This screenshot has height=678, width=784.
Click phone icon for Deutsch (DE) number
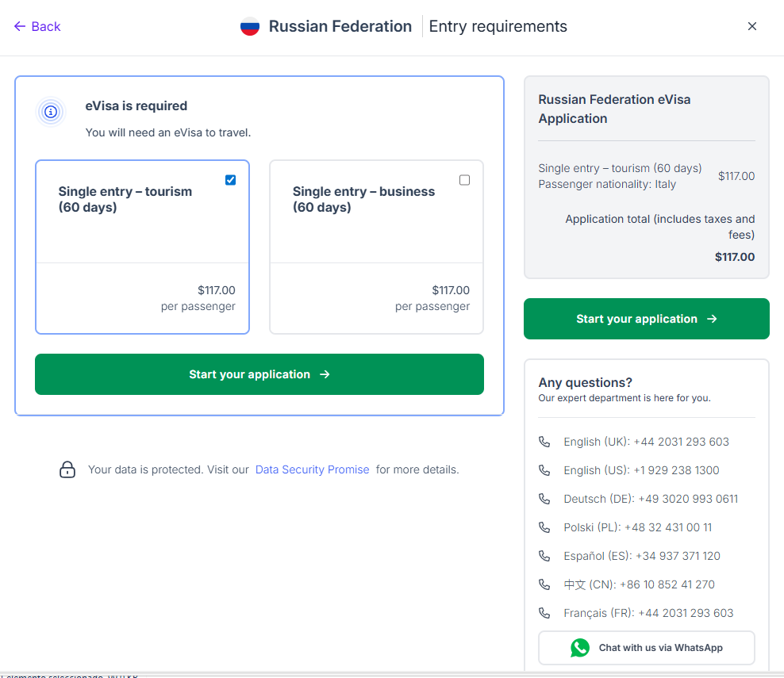click(544, 499)
